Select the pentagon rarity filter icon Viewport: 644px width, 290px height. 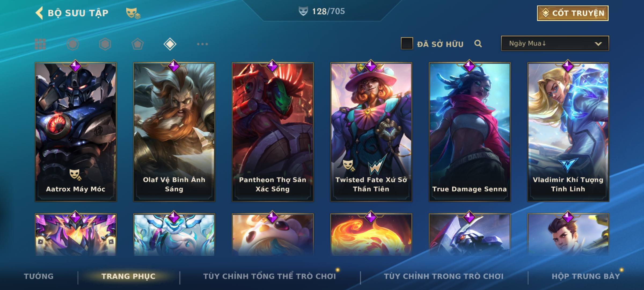(x=137, y=44)
